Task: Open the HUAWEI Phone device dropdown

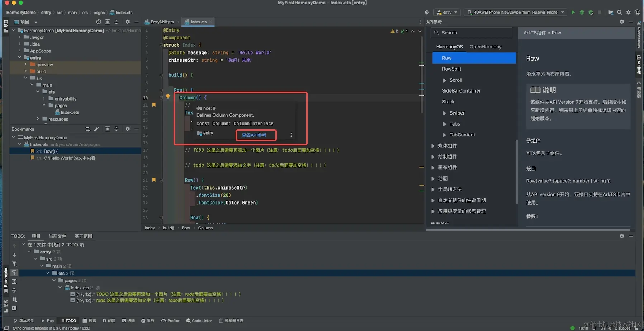Action: 515,12
